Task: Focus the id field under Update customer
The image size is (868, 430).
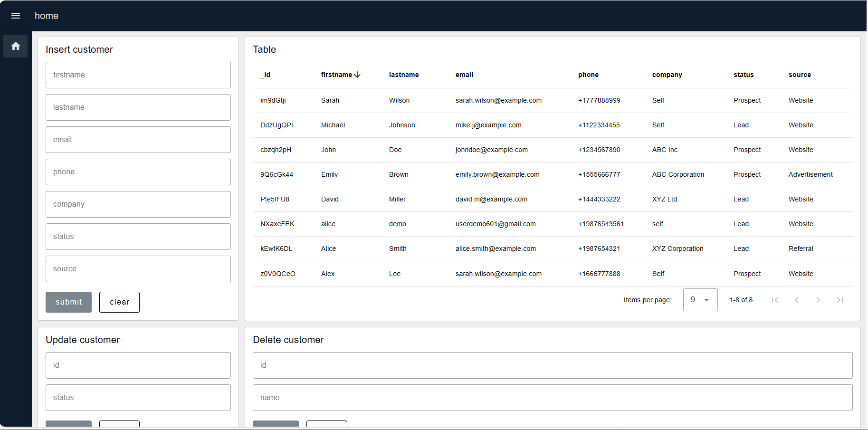Action: pos(138,365)
